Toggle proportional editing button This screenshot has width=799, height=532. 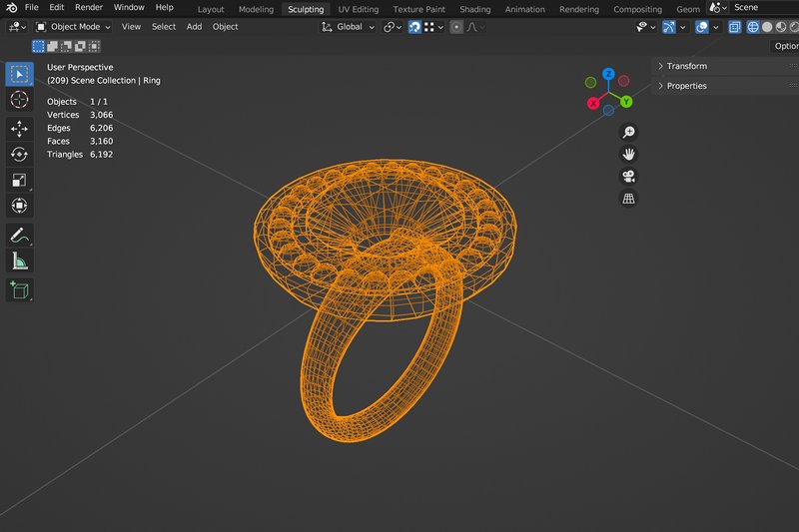(x=456, y=27)
